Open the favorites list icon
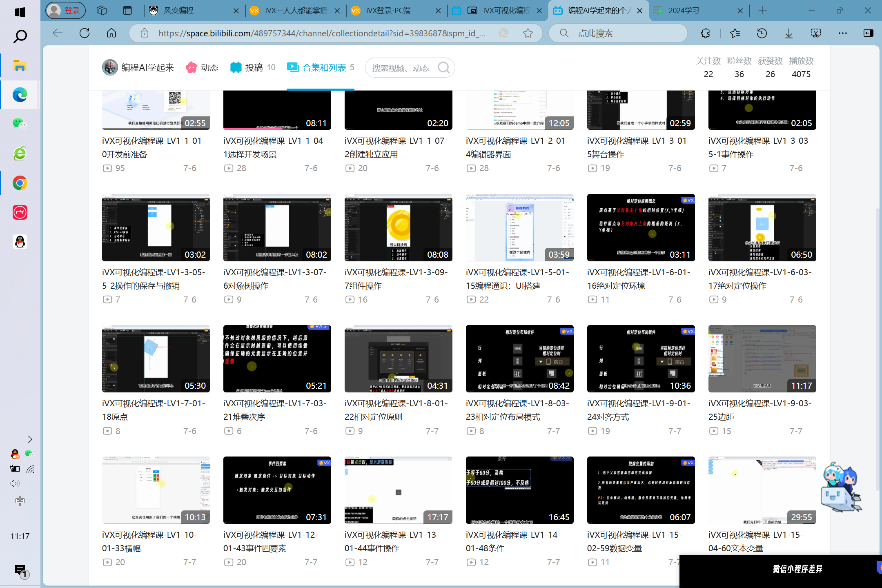Image resolution: width=882 pixels, height=588 pixels. [x=735, y=33]
